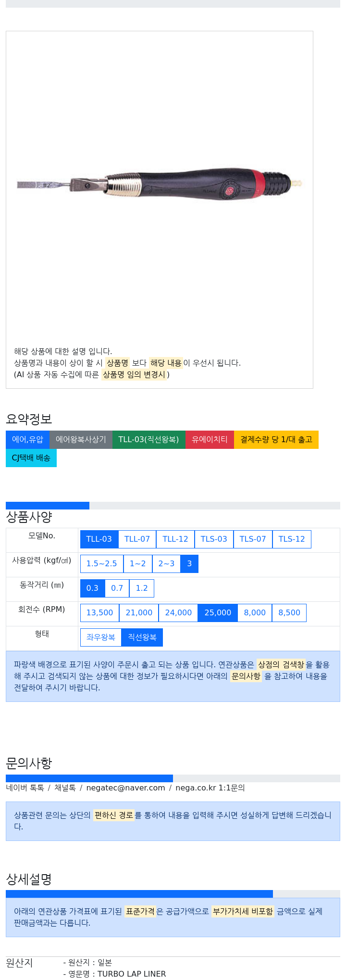Choose the TLS-03 model button
Image resolution: width=346 pixels, height=980 pixels.
pos(214,539)
